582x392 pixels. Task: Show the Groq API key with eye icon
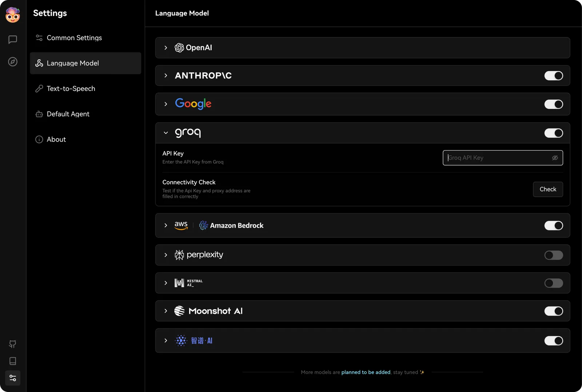pyautogui.click(x=555, y=158)
